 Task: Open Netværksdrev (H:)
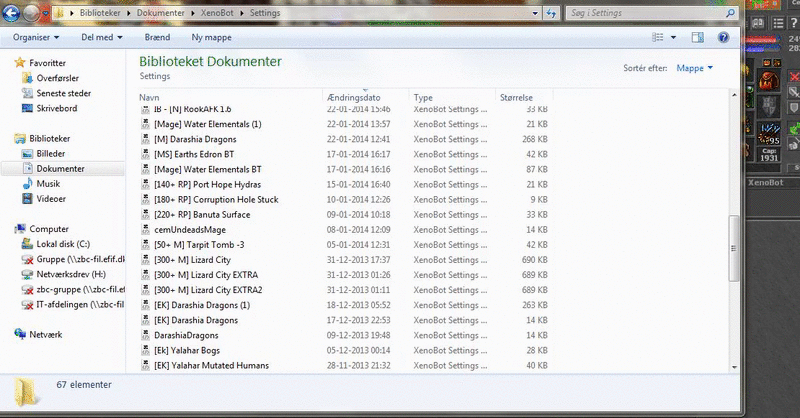[71, 275]
